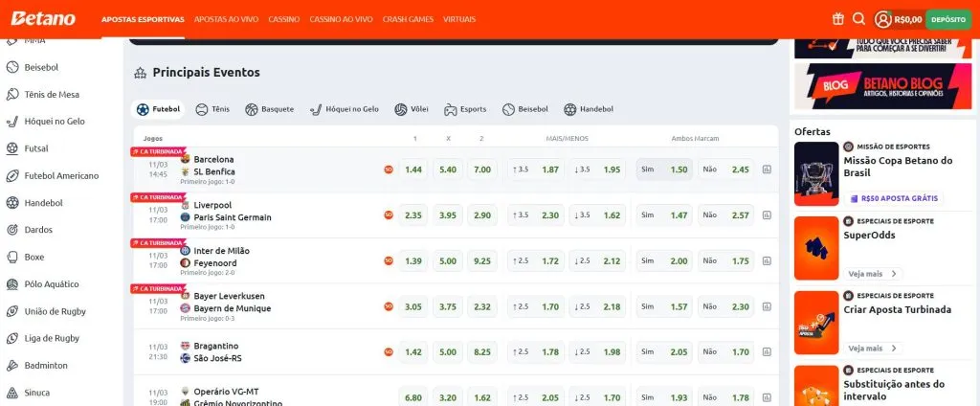Go to Apostas ao Vivo menu

pos(226,19)
